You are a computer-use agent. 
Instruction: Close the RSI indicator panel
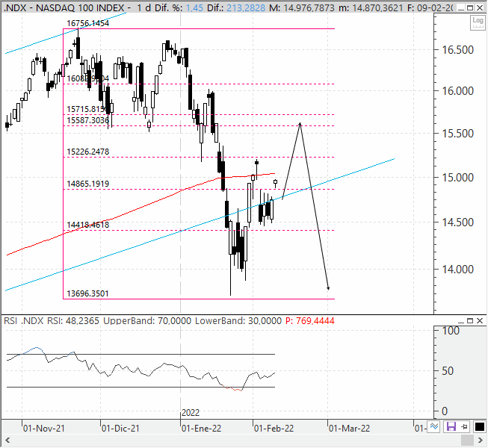coord(480,321)
